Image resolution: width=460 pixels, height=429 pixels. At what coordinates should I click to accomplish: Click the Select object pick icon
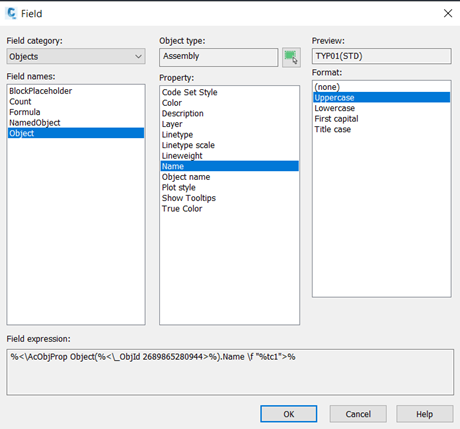tap(291, 57)
